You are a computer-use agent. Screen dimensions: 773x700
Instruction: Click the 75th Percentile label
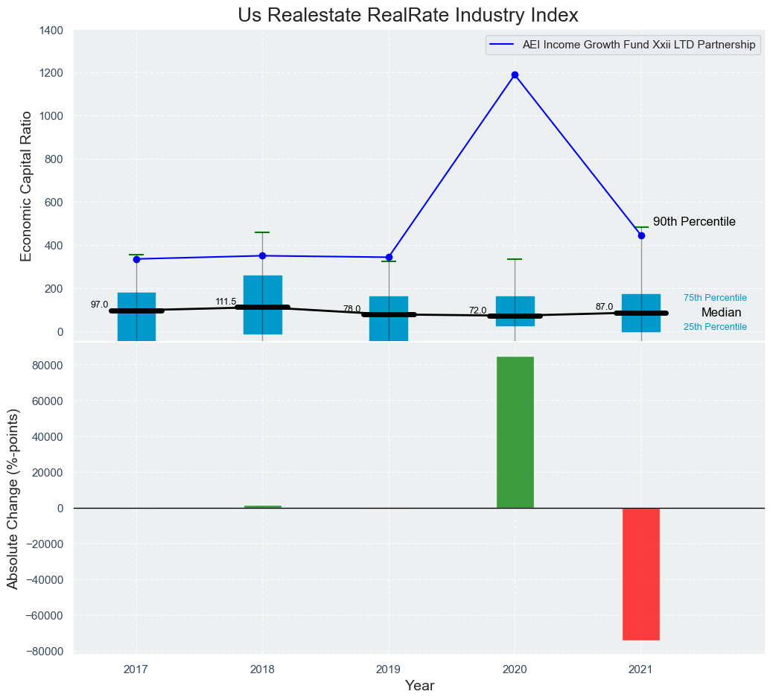(715, 298)
